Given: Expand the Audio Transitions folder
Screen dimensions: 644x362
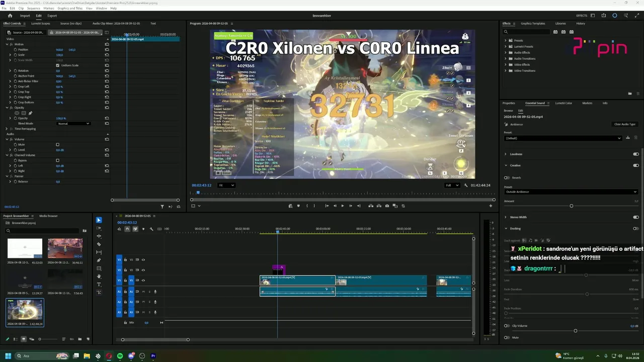Looking at the screenshot, I should click(x=506, y=59).
